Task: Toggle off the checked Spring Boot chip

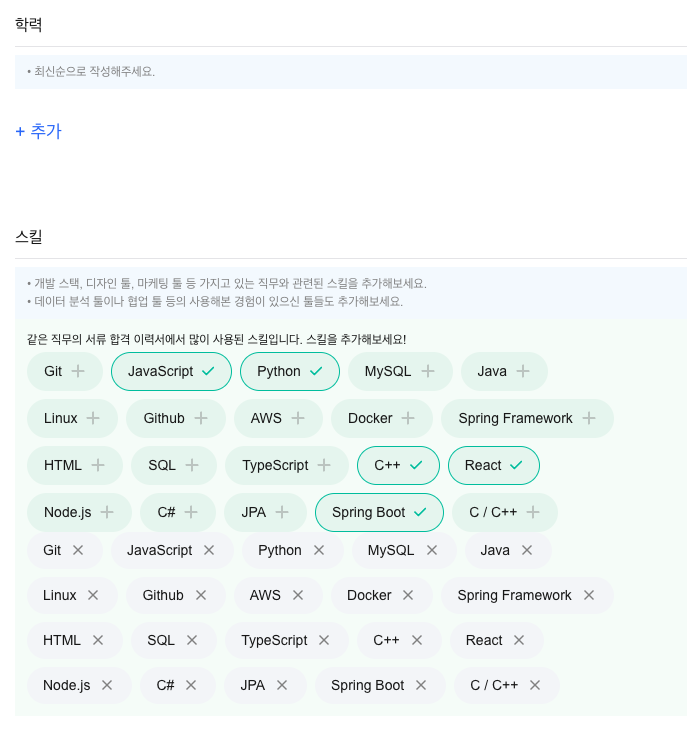Action: click(x=379, y=513)
